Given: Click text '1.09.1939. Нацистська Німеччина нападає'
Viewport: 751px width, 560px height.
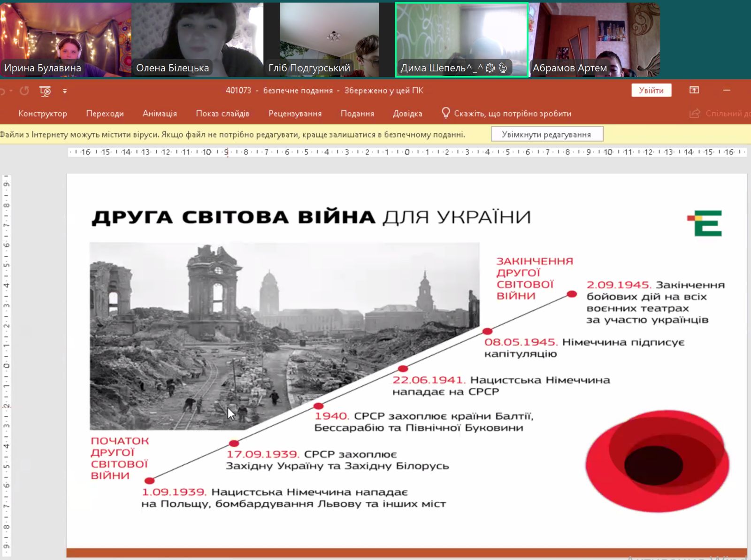Looking at the screenshot, I should click(275, 492).
